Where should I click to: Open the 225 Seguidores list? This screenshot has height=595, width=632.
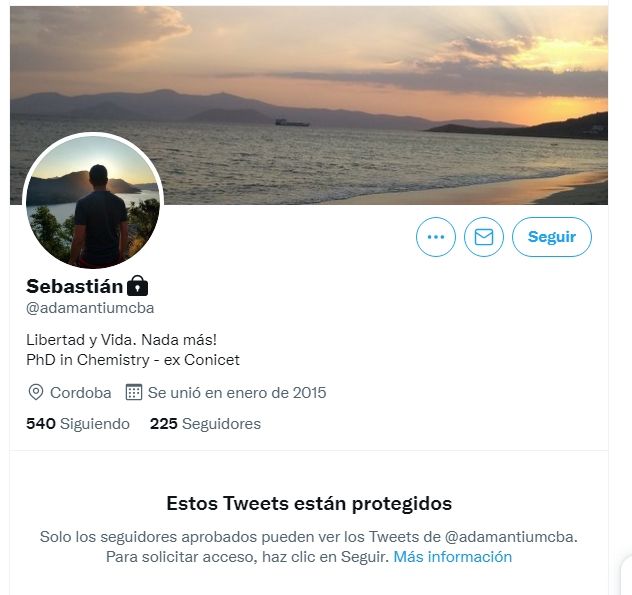[x=205, y=424]
